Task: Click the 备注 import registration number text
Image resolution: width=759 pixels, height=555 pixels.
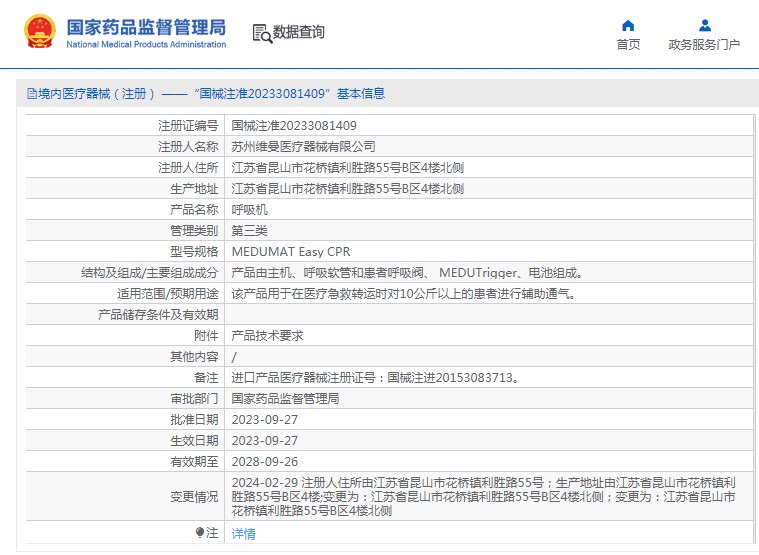Action: [376, 378]
